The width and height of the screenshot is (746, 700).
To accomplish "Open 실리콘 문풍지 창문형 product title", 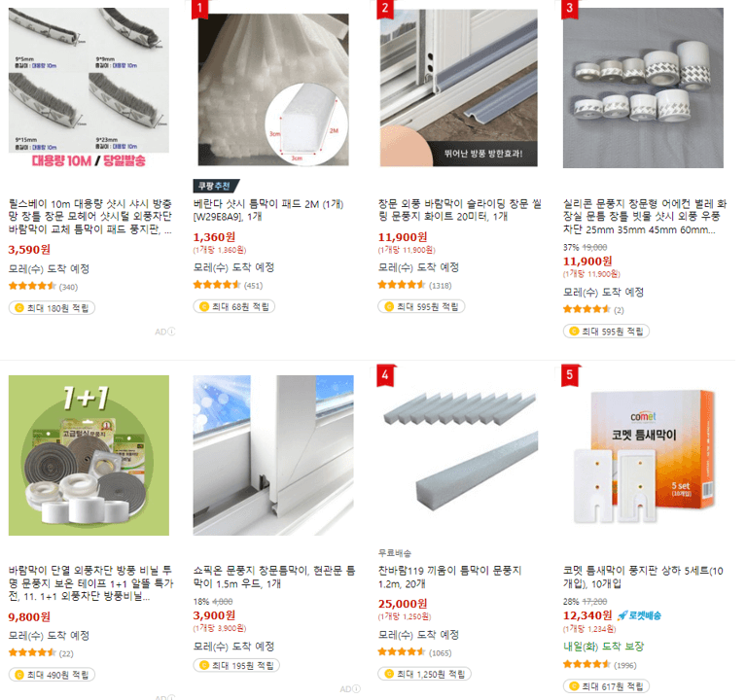I will [x=644, y=217].
